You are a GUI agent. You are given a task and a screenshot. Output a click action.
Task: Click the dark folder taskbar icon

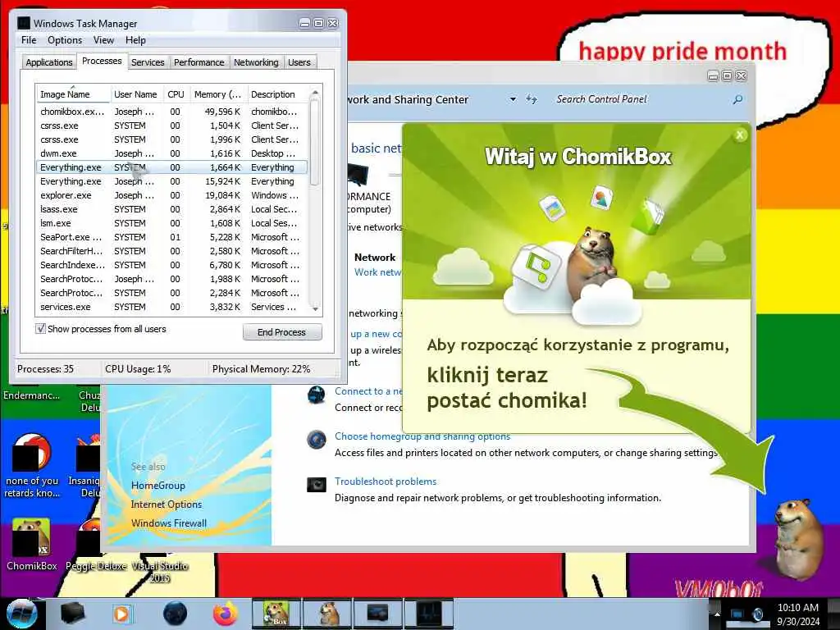click(x=73, y=614)
